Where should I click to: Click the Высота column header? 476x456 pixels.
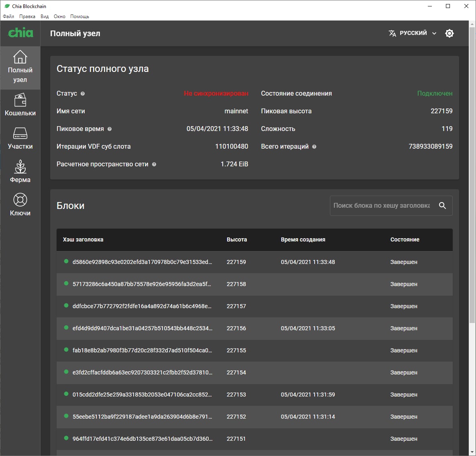[x=237, y=240]
